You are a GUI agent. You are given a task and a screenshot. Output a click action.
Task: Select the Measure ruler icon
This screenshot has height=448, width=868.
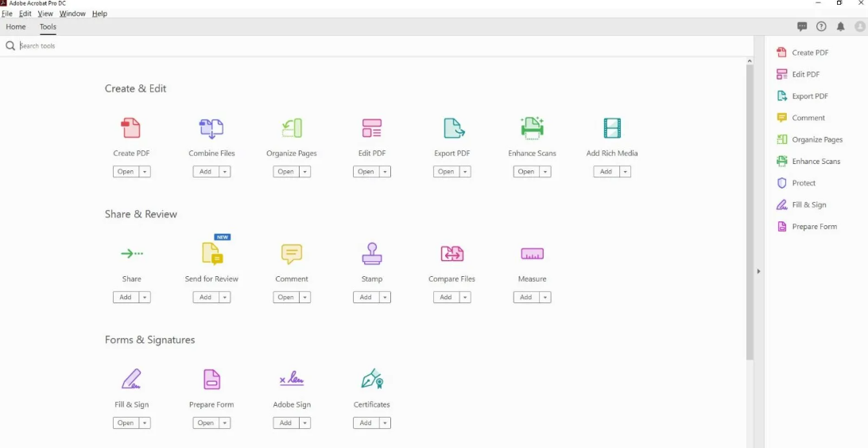pyautogui.click(x=532, y=254)
